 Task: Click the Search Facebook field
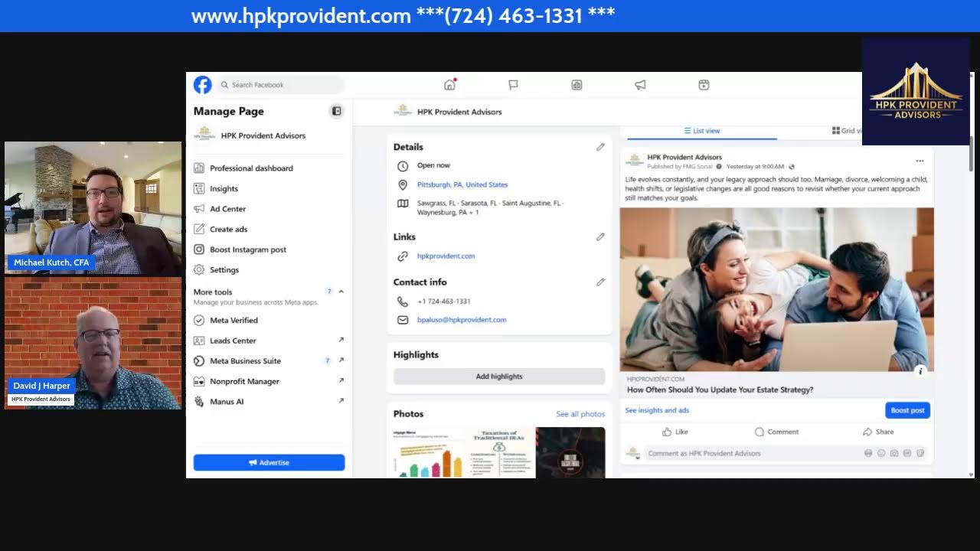(280, 85)
